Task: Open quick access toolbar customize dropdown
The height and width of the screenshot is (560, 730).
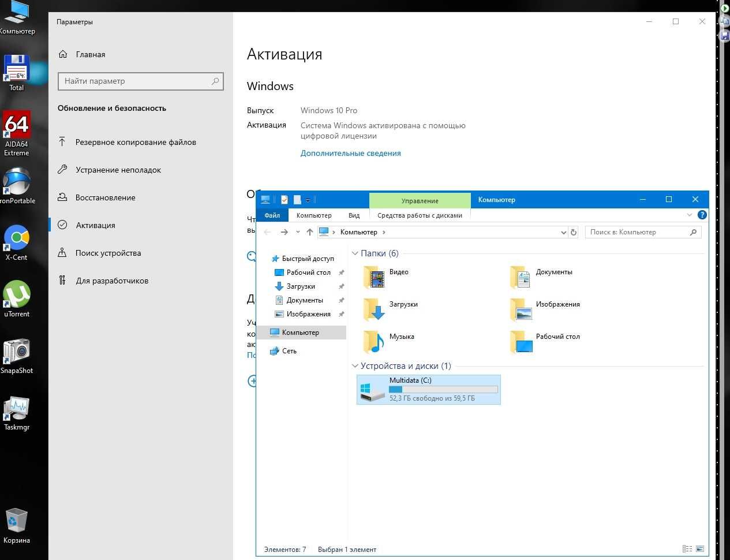Action: point(308,200)
